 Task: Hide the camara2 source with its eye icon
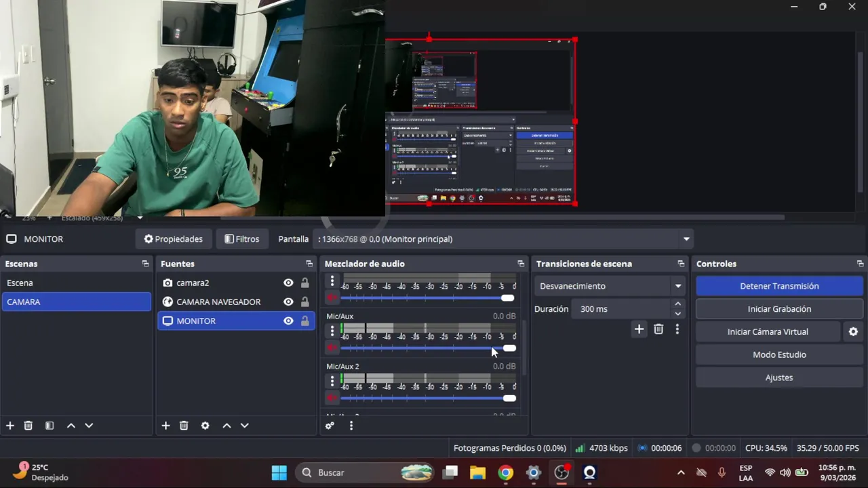click(x=288, y=283)
